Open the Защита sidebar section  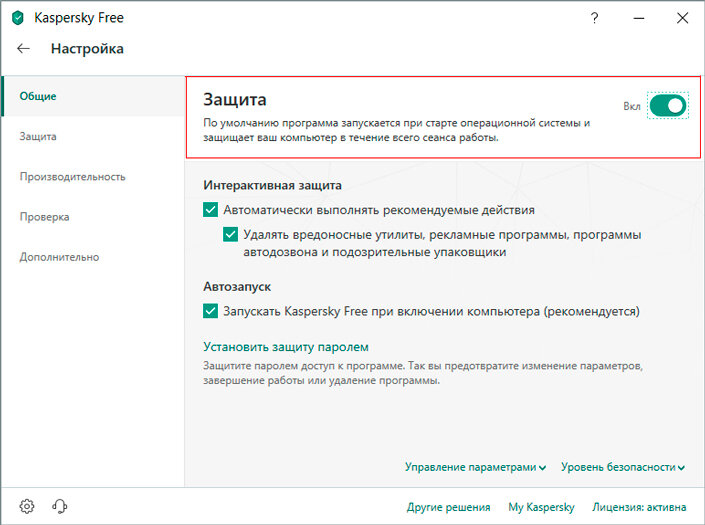point(93,136)
